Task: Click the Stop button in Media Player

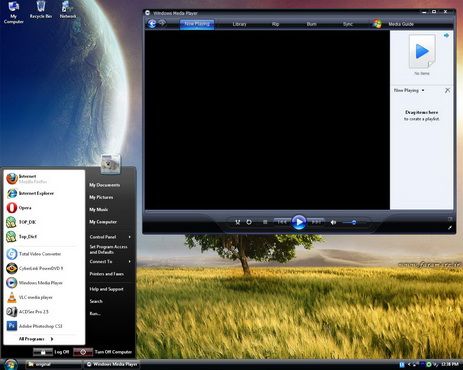Action: (x=265, y=222)
